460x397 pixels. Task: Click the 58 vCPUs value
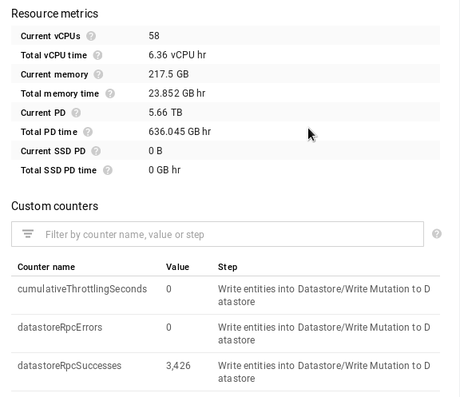coord(154,36)
